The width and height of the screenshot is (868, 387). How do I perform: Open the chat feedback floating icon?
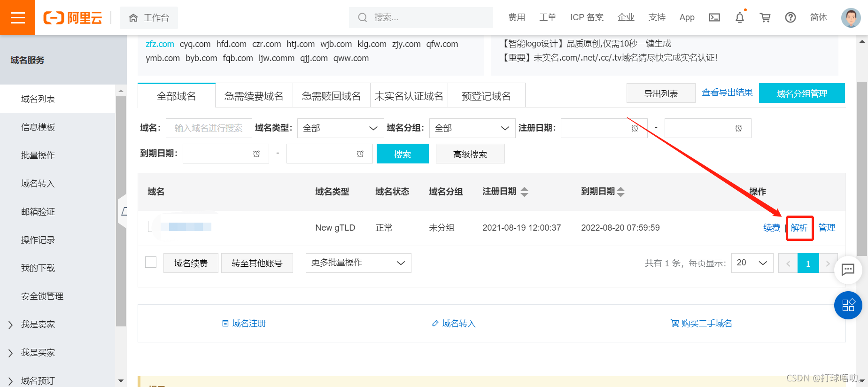point(847,270)
